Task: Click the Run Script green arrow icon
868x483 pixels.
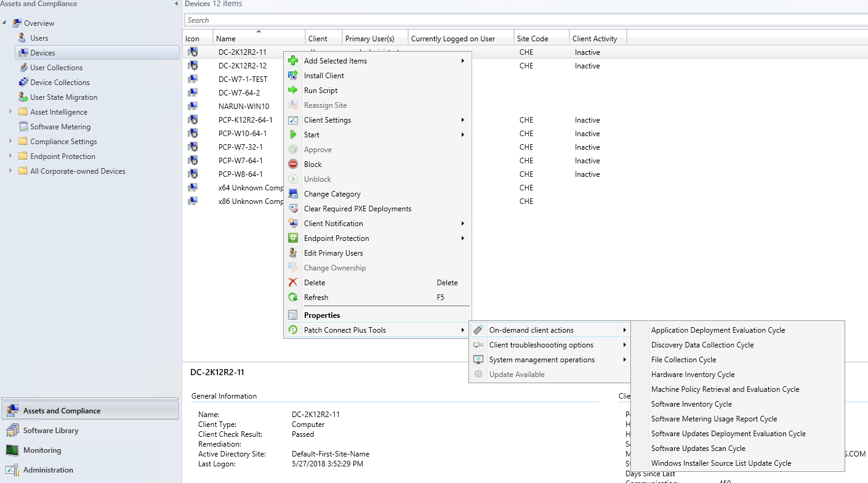Action: click(293, 91)
